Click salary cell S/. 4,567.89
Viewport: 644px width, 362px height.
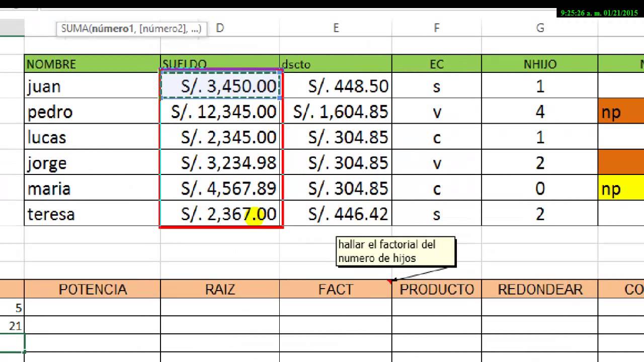pyautogui.click(x=220, y=189)
